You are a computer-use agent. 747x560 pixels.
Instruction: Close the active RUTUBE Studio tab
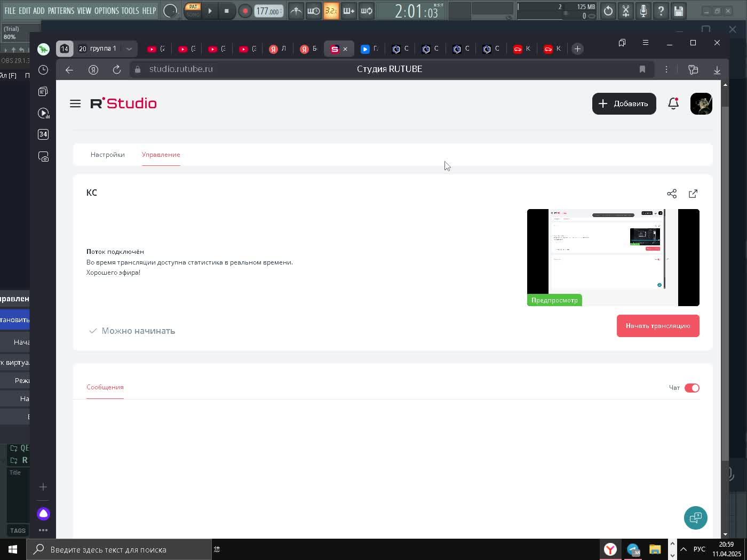[x=345, y=49]
